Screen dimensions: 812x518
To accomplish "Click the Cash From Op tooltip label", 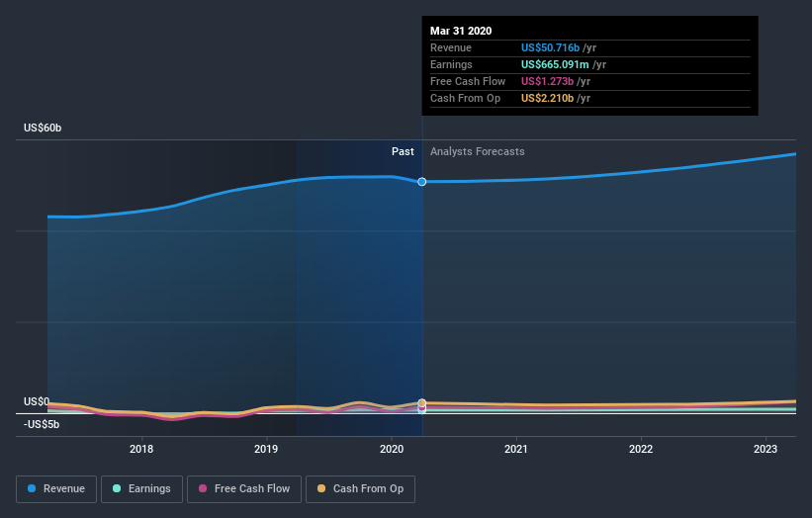I will pyautogui.click(x=465, y=98).
